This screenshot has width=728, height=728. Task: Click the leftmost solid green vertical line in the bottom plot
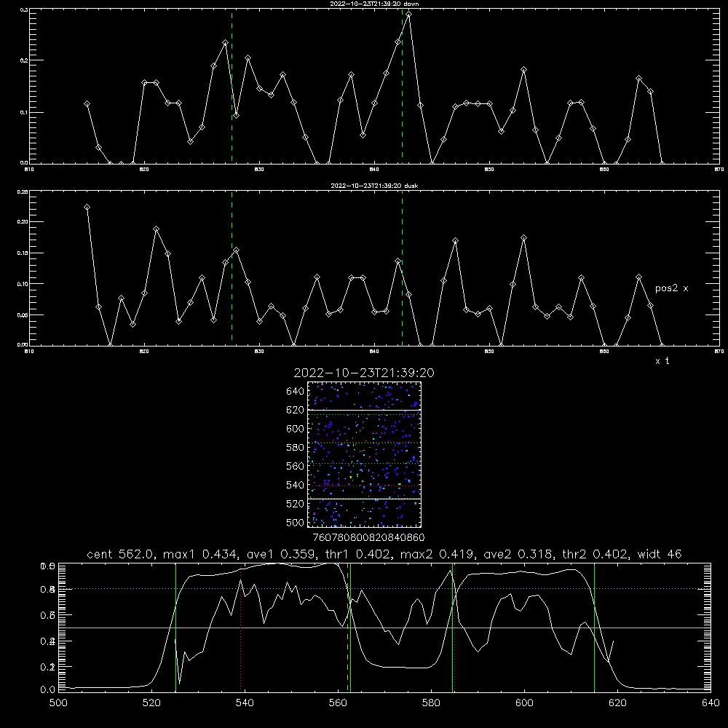pyautogui.click(x=175, y=628)
